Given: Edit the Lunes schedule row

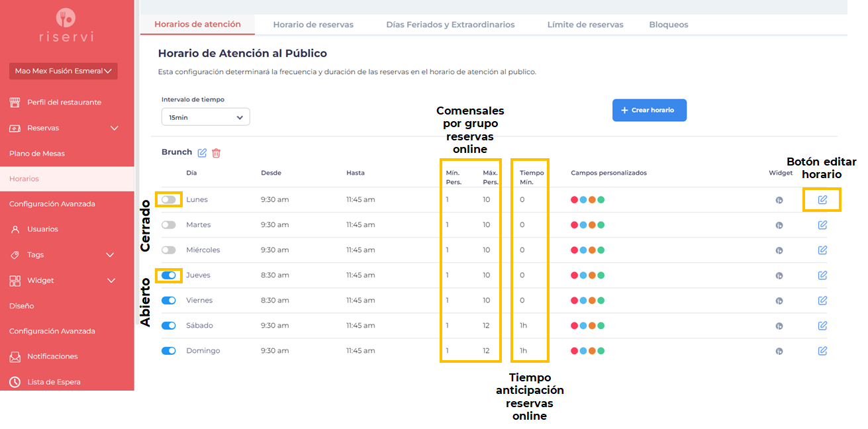Looking at the screenshot, I should coord(822,200).
